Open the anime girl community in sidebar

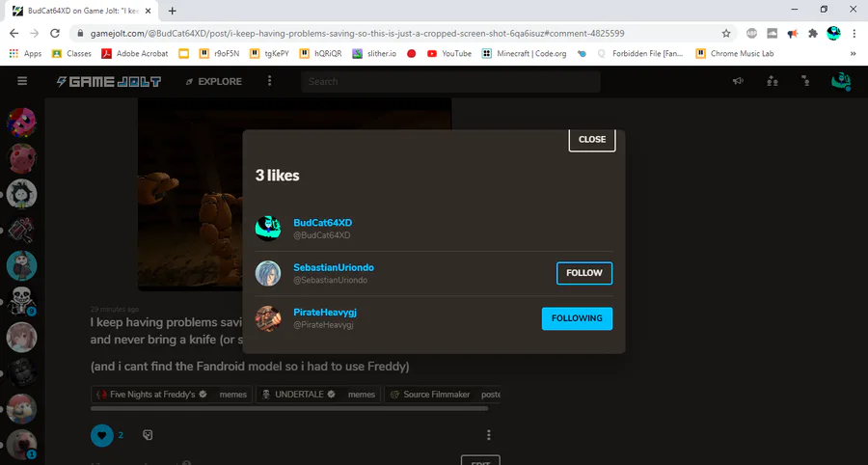[x=21, y=337]
